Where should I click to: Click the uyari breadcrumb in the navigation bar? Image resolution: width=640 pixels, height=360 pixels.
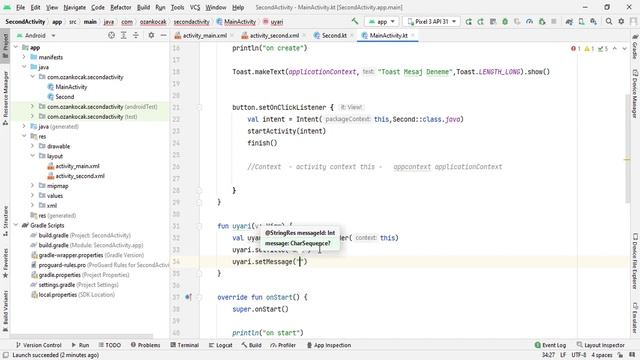point(273,22)
